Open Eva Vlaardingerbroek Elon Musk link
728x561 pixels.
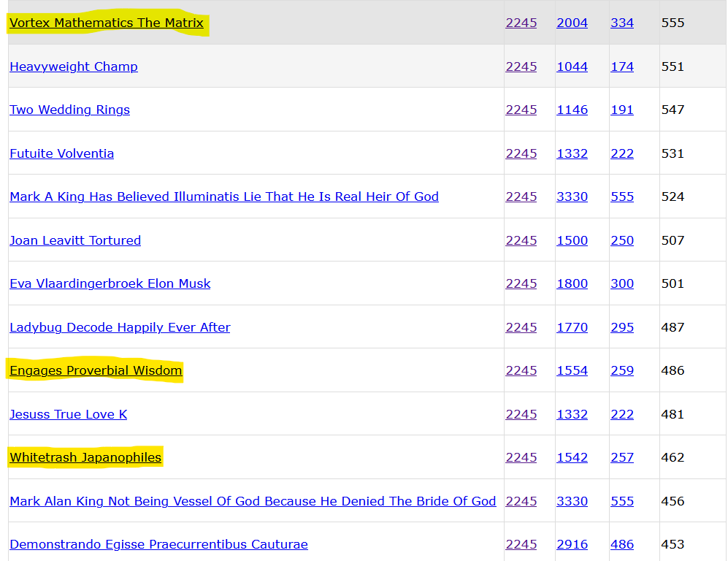point(110,283)
